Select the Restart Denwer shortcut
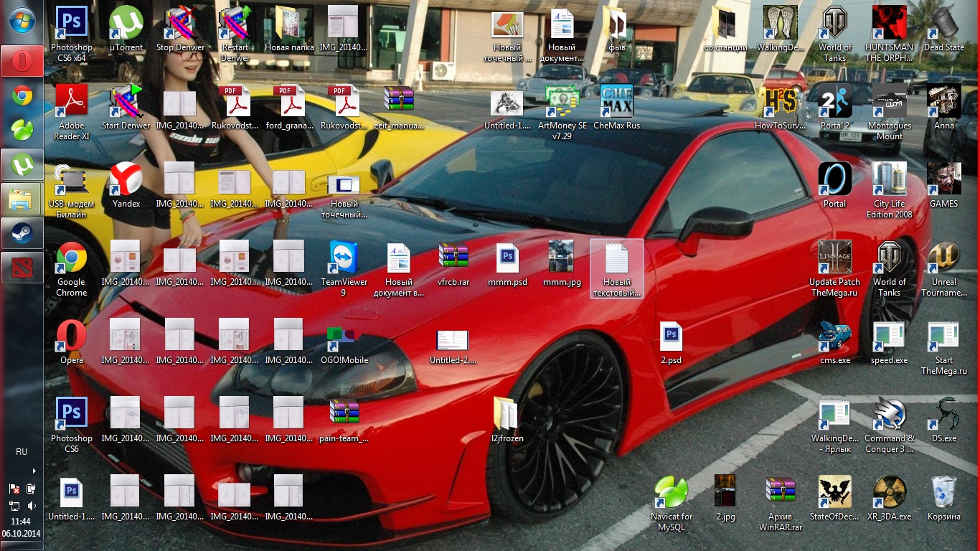The height and width of the screenshot is (551, 980). tap(235, 33)
